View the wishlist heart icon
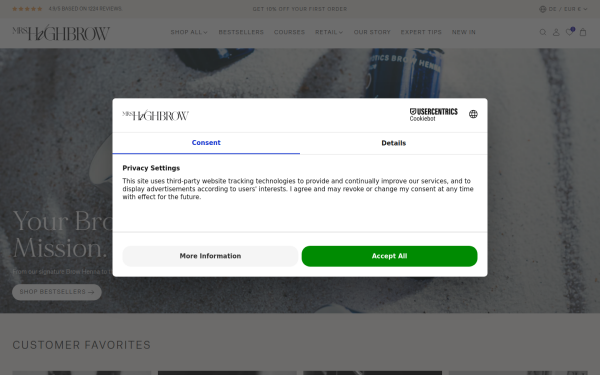Image resolution: width=600 pixels, height=375 pixels. coord(569,32)
